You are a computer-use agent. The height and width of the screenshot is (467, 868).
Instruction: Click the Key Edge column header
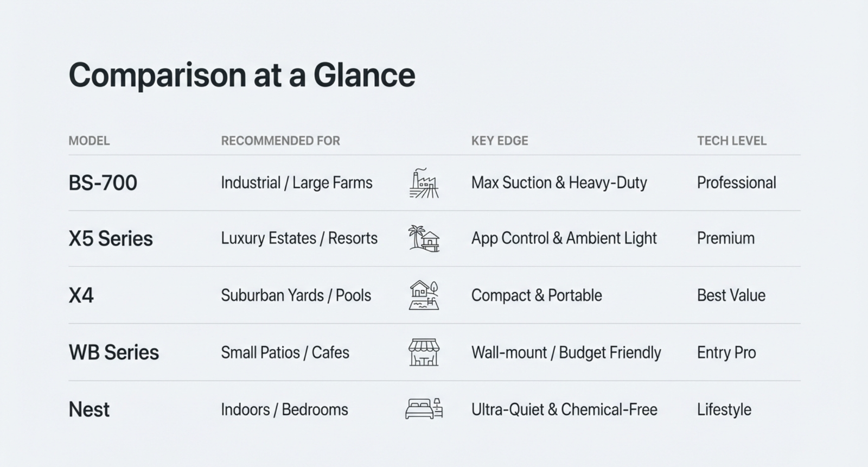tap(500, 141)
